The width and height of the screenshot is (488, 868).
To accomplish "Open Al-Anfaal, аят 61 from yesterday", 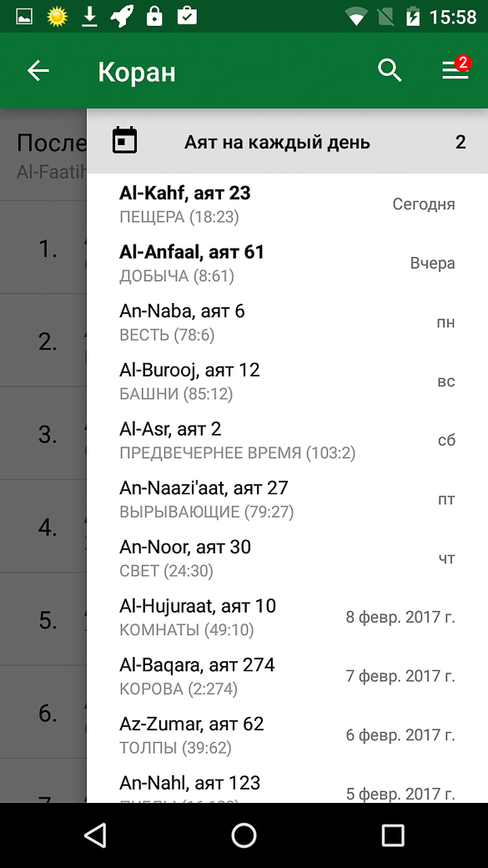I will tap(287, 263).
